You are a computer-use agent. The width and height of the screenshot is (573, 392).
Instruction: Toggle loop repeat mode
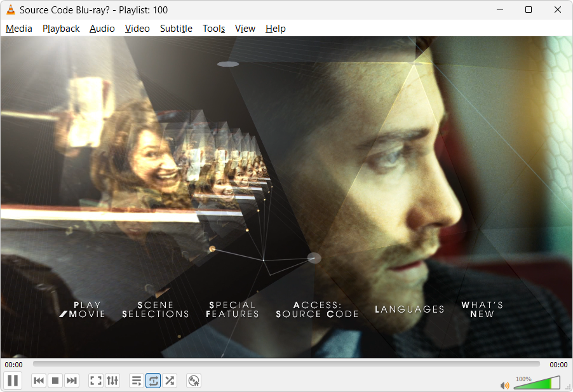coord(153,381)
